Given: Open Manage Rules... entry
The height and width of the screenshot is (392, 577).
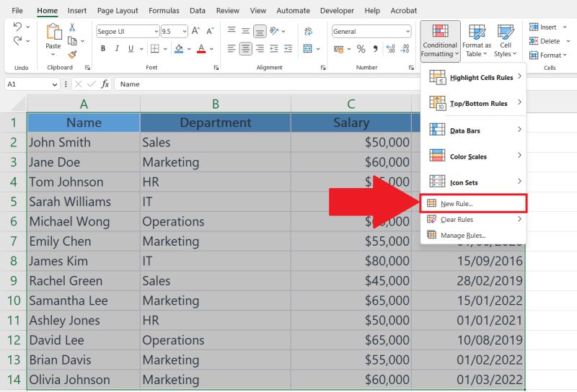Looking at the screenshot, I should (x=474, y=236).
